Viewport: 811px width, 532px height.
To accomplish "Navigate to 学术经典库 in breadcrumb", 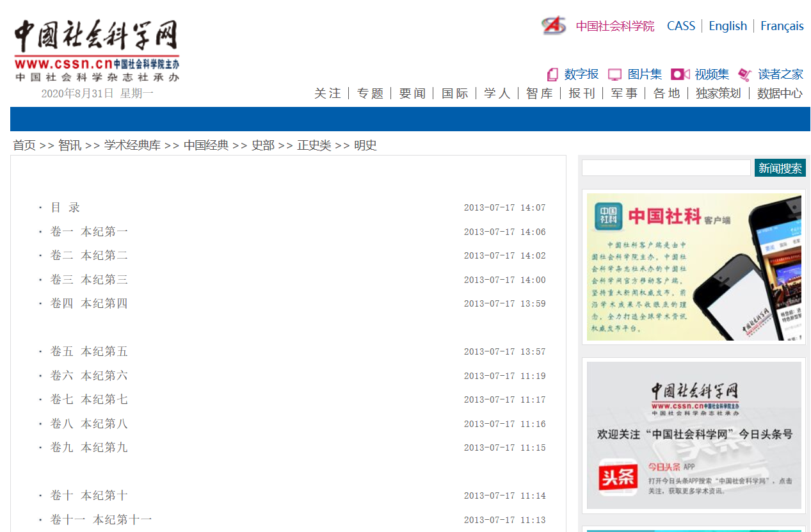I will [132, 145].
